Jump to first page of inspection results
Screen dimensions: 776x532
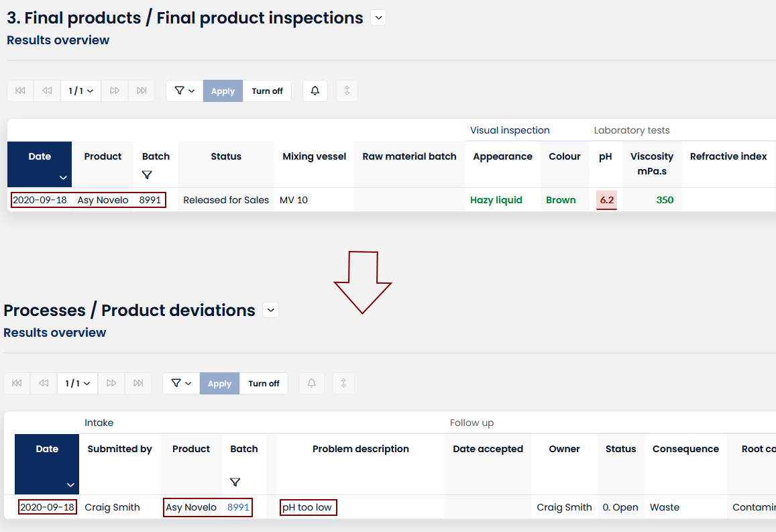20,91
